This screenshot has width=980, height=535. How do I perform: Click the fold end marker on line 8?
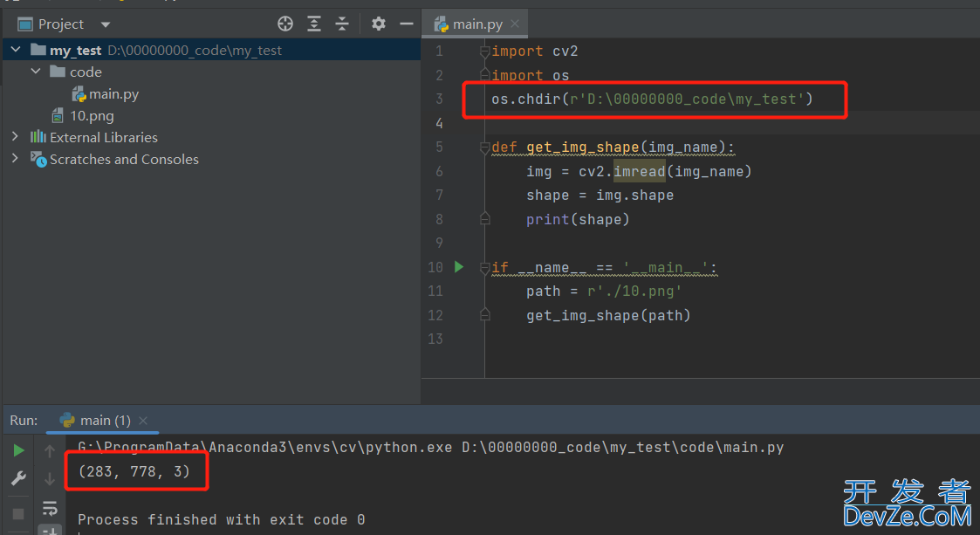point(484,219)
